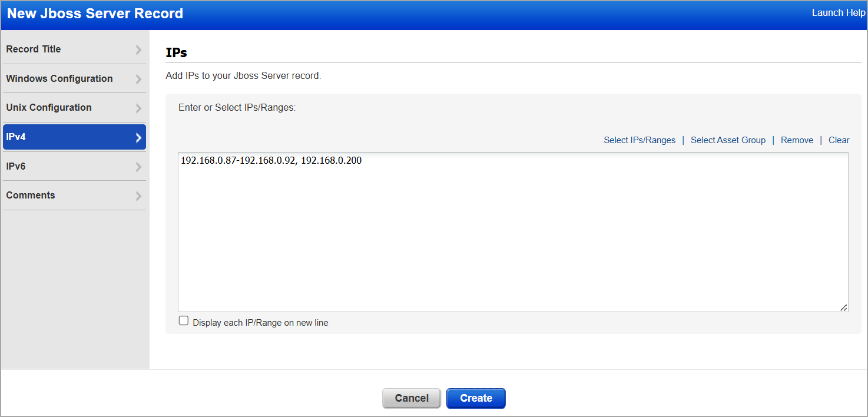Cancel the new Jboss Server record
868x417 pixels.
tap(412, 398)
